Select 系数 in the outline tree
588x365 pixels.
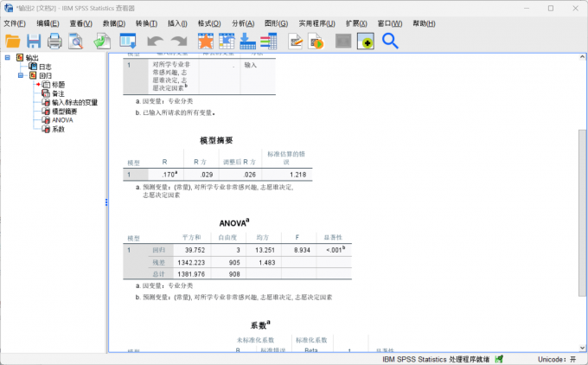tap(58, 129)
